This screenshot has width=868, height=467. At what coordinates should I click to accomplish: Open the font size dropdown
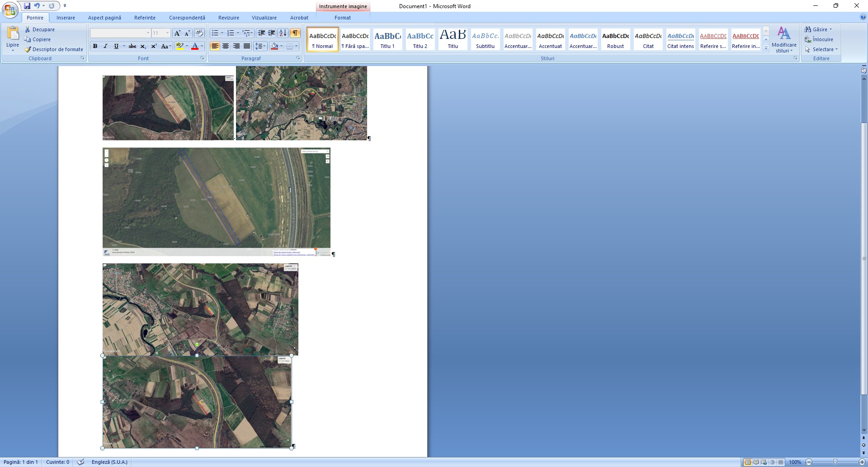pyautogui.click(x=167, y=33)
